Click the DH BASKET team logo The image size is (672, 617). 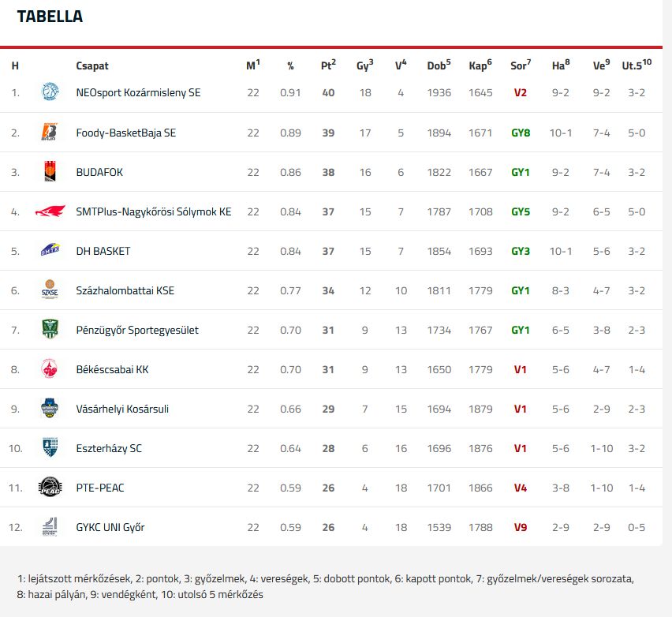pyautogui.click(x=50, y=251)
